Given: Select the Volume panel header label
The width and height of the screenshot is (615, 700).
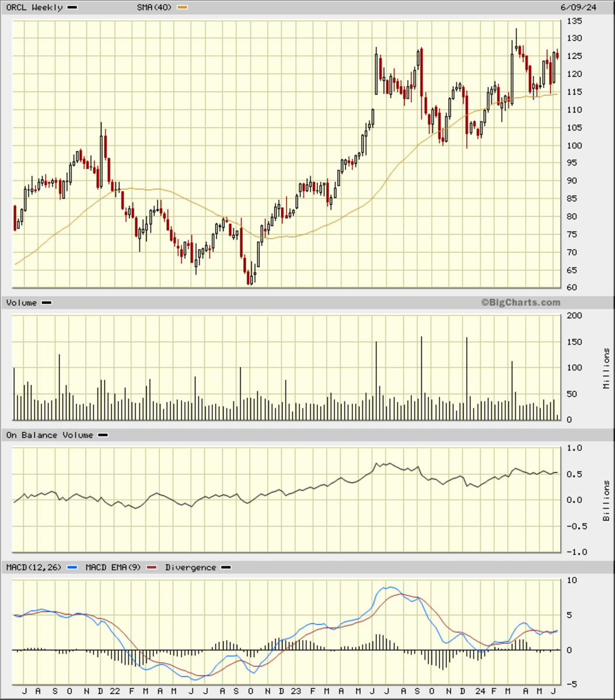Looking at the screenshot, I should (x=22, y=303).
